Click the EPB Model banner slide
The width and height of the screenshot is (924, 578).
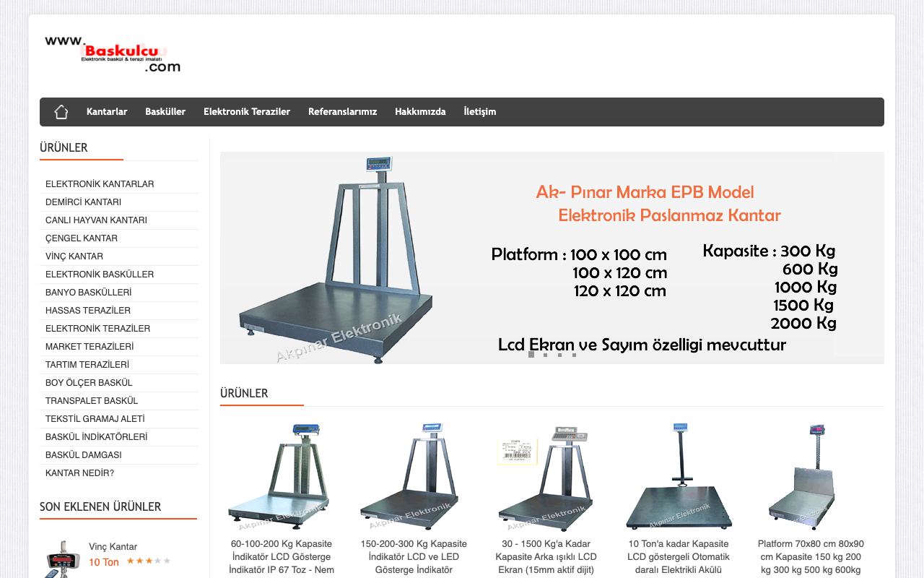[x=552, y=258]
